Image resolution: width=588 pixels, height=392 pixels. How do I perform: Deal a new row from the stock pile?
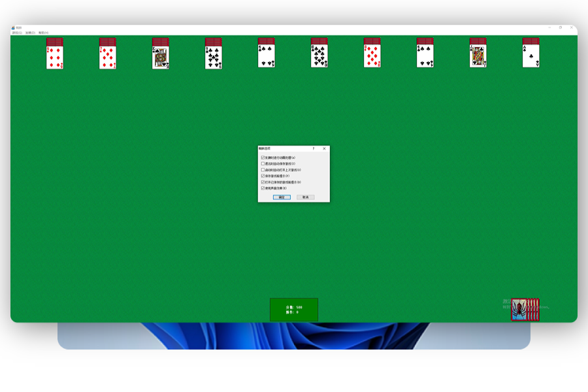525,310
